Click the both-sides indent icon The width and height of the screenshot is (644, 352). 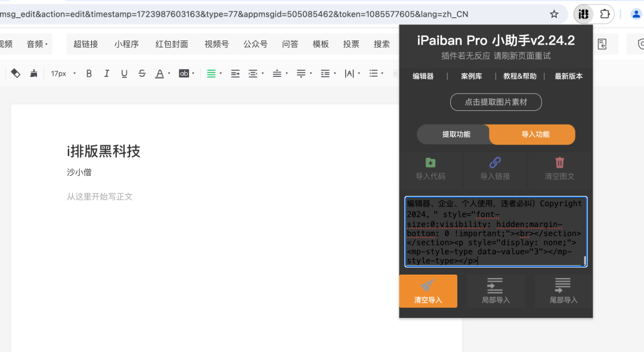click(253, 73)
